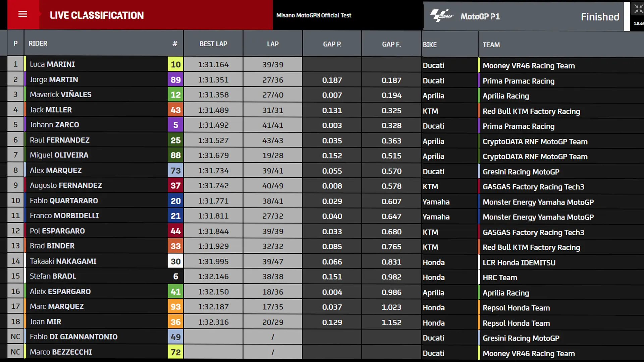Select rider Alex MARQUEZ
The width and height of the screenshot is (644, 362).
(56, 171)
